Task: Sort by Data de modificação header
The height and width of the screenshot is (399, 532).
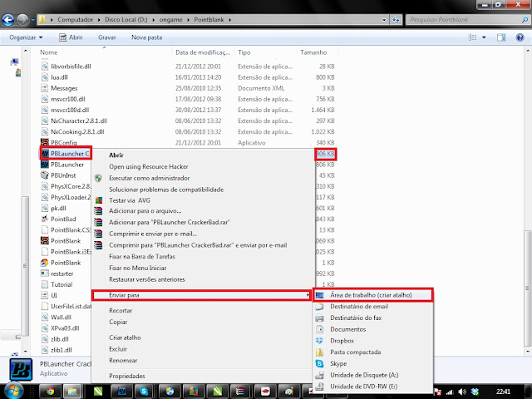Action: [203, 52]
